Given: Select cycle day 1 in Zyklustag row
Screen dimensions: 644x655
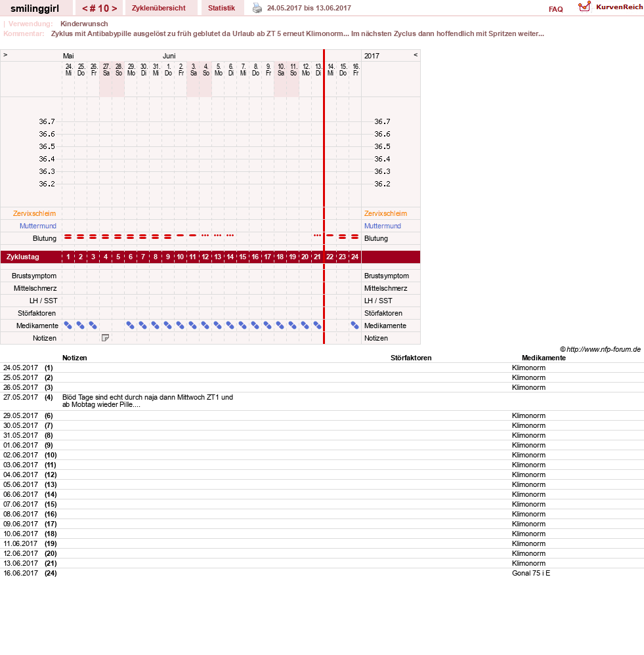Looking at the screenshot, I should point(68,257).
